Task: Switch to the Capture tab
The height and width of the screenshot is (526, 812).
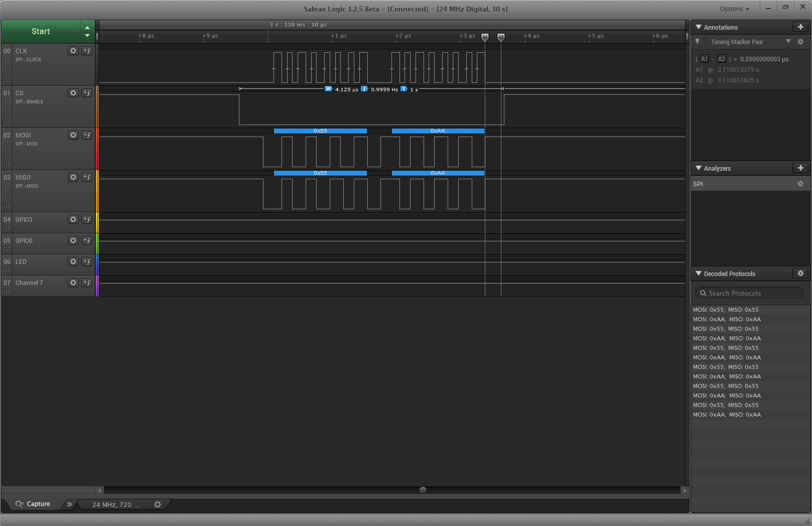Action: [33, 504]
